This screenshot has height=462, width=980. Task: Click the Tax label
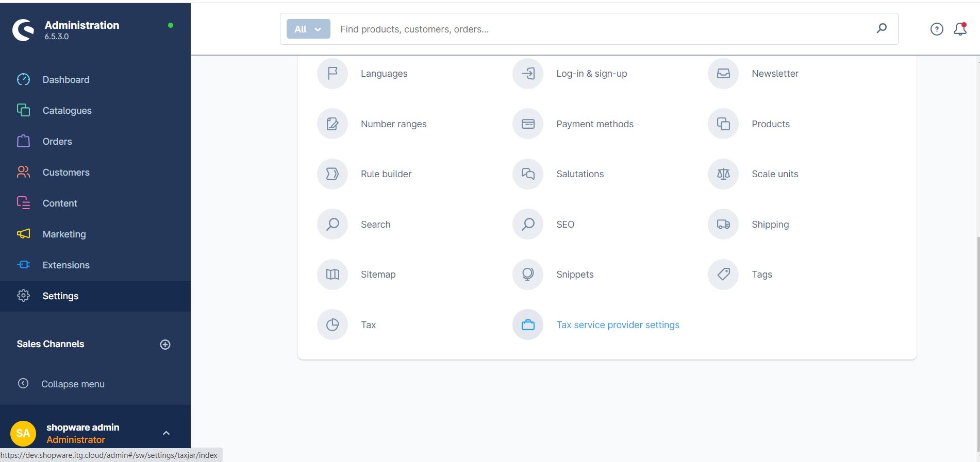(x=368, y=325)
